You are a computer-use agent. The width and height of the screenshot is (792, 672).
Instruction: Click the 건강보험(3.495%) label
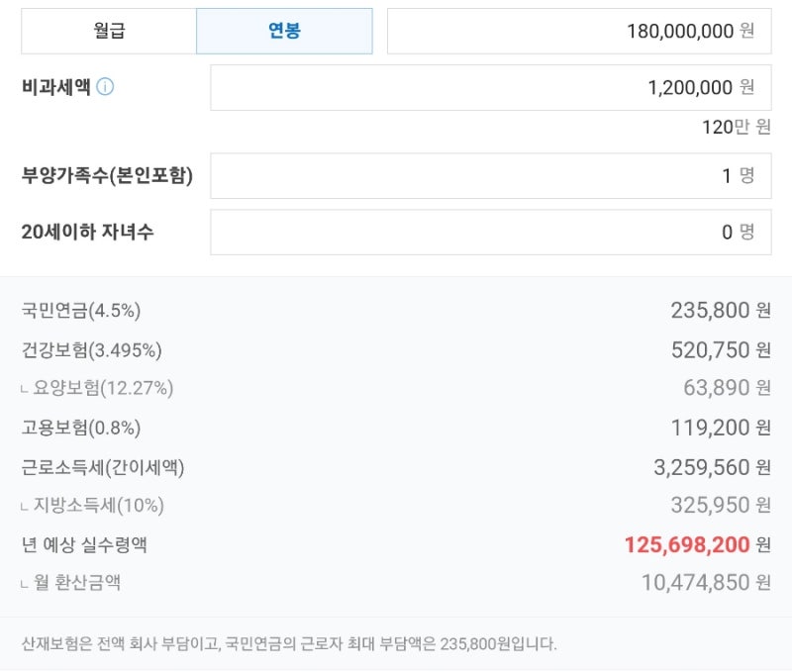coord(91,349)
